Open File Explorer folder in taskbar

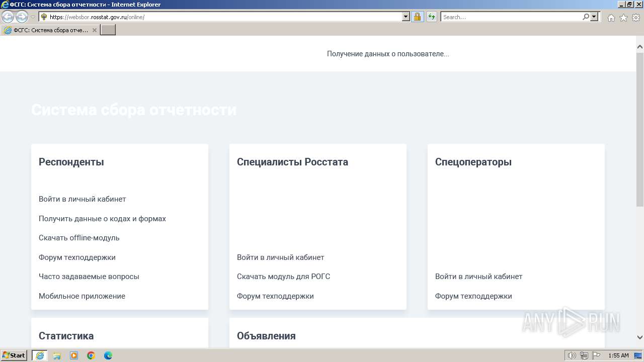pyautogui.click(x=57, y=355)
